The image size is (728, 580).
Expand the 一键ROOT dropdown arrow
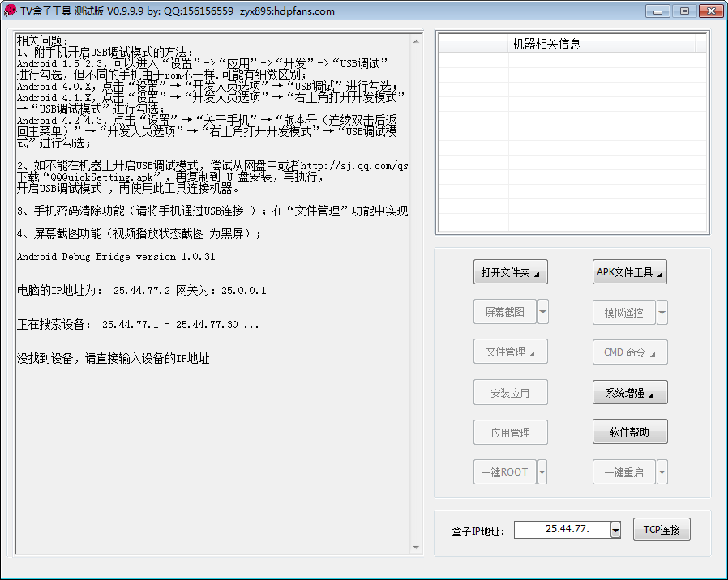542,471
